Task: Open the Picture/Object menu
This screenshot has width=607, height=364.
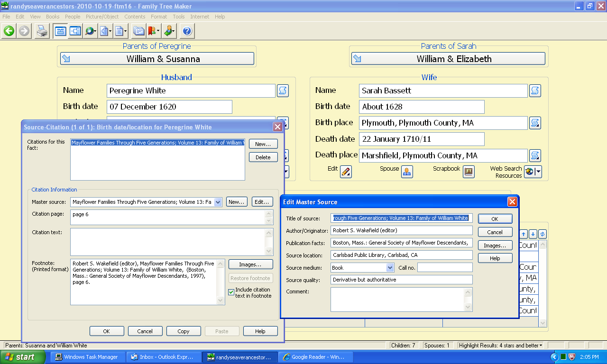Action: pos(102,17)
